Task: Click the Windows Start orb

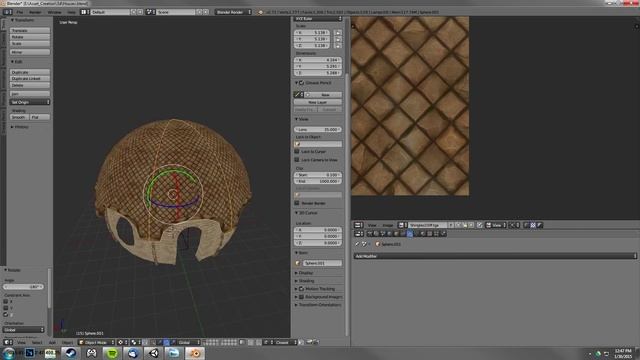Action: pos(8,353)
